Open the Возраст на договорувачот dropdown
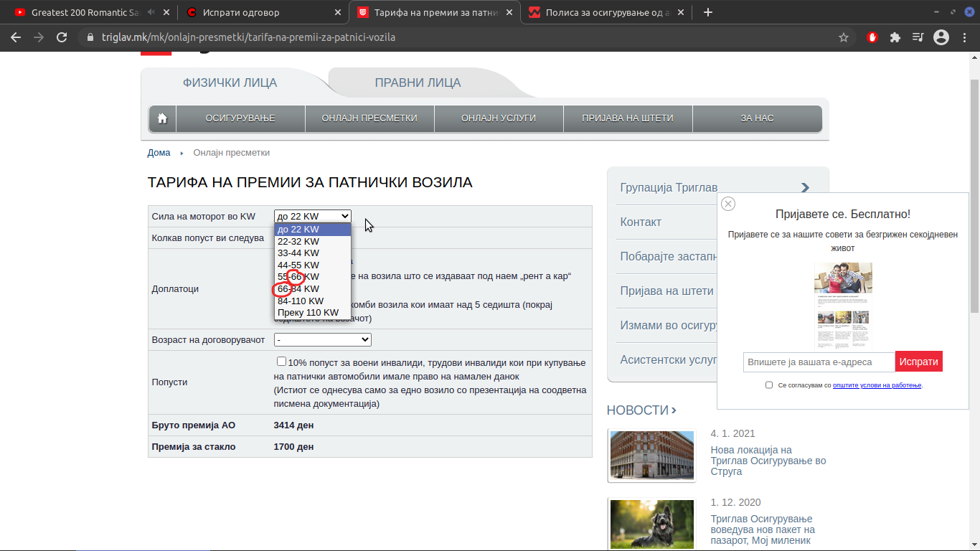 pyautogui.click(x=323, y=339)
